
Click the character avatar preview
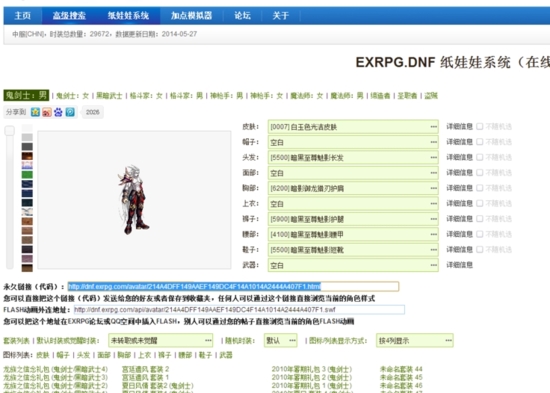[134, 200]
